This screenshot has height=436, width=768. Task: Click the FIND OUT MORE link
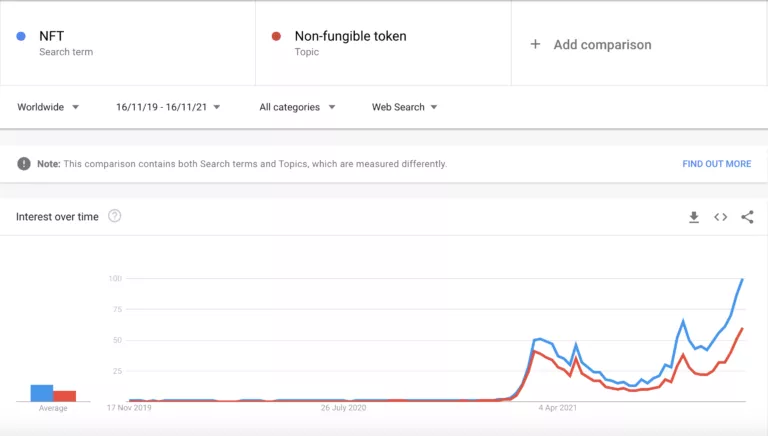[716, 164]
